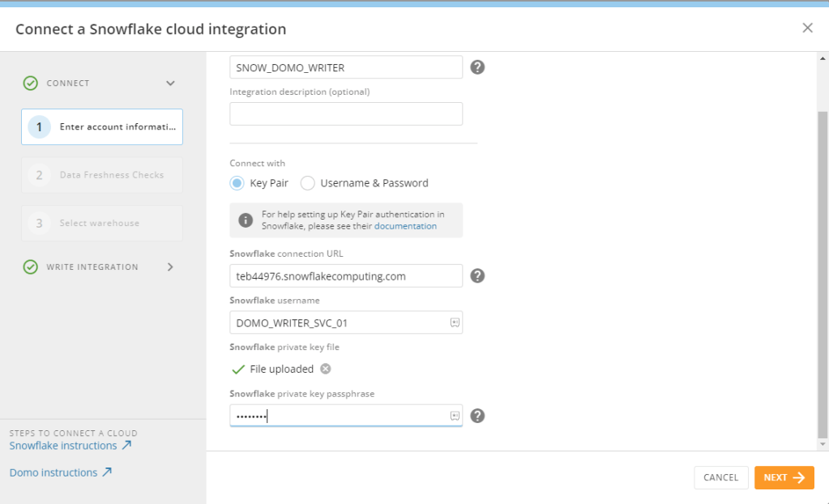This screenshot has height=504, width=829.
Task: Close the Snowflake integration dialog
Action: (x=807, y=28)
